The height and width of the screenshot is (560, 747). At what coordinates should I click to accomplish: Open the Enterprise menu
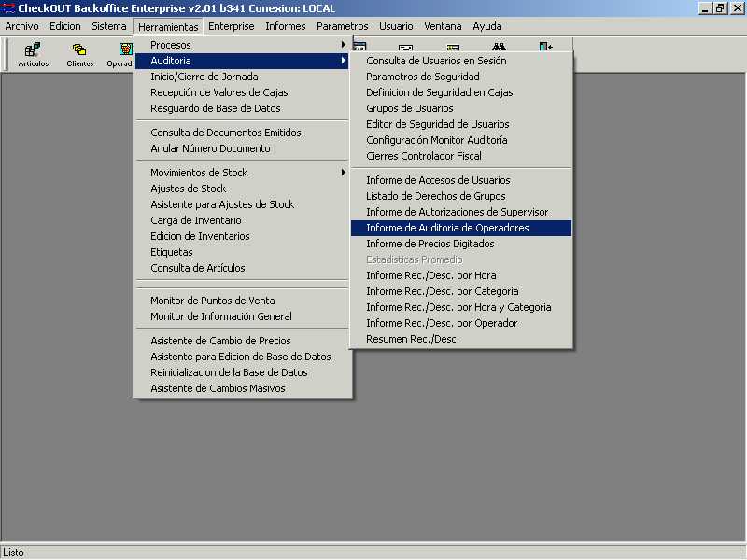pos(231,26)
